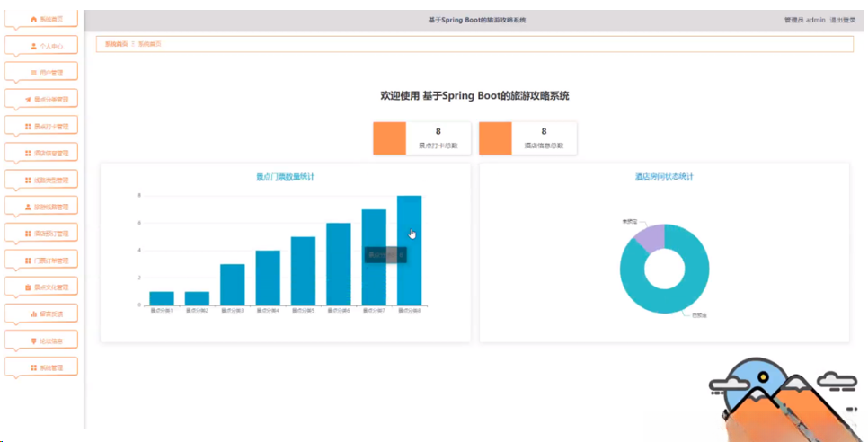868x442 pixels.
Task: Open the 系统管理 menu item
Action: point(41,367)
